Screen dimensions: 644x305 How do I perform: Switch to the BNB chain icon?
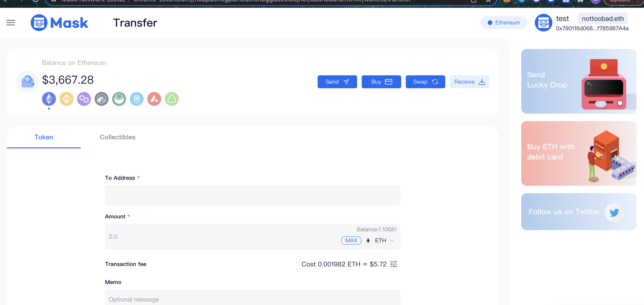pos(66,99)
